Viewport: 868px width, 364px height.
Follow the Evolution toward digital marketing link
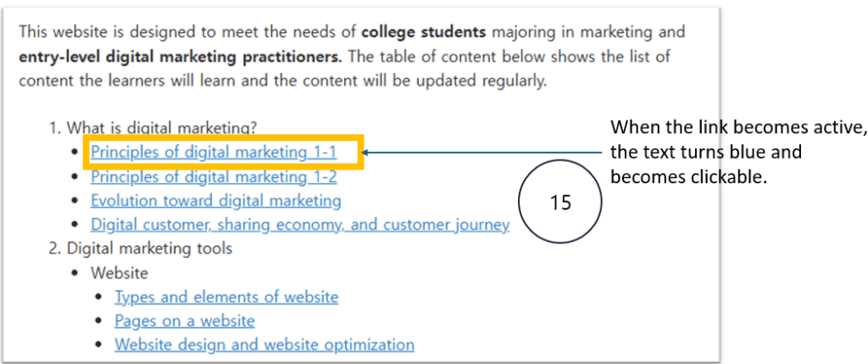pos(215,201)
